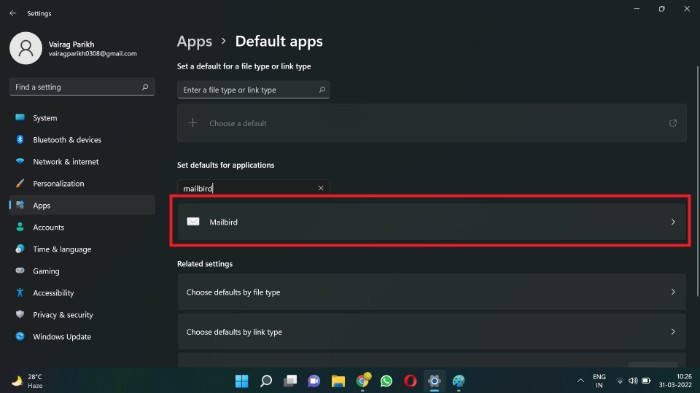Open Bluetooth & devices settings

(82, 140)
